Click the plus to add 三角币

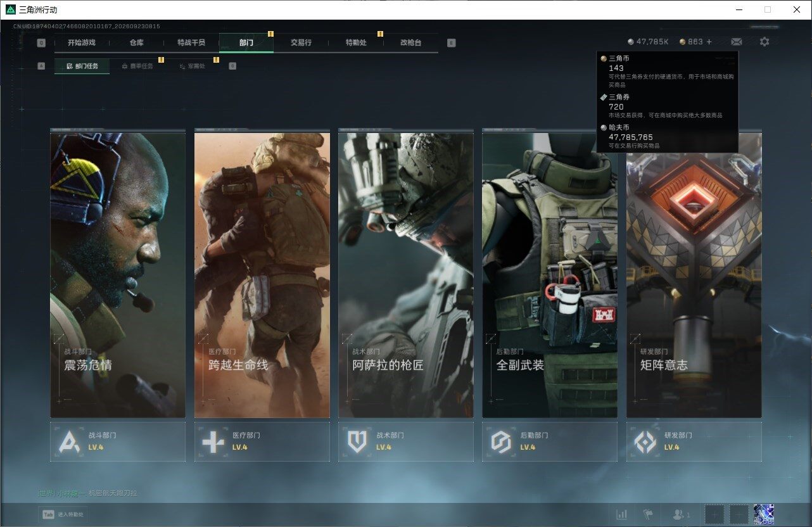[x=709, y=42]
